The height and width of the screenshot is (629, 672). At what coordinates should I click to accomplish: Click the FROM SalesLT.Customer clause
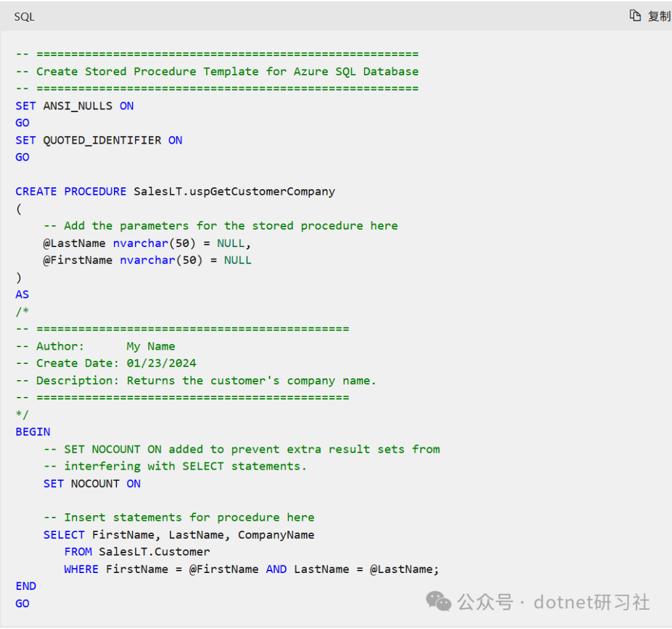(137, 552)
